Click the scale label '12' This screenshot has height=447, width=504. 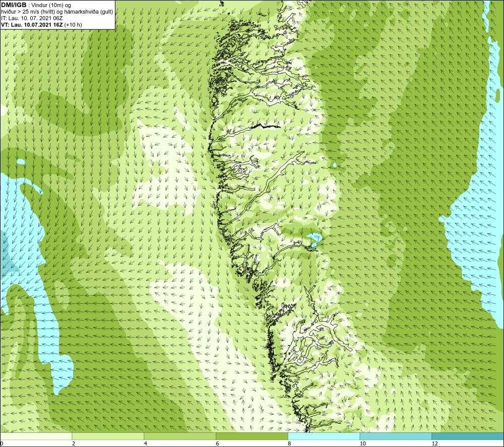(434, 444)
